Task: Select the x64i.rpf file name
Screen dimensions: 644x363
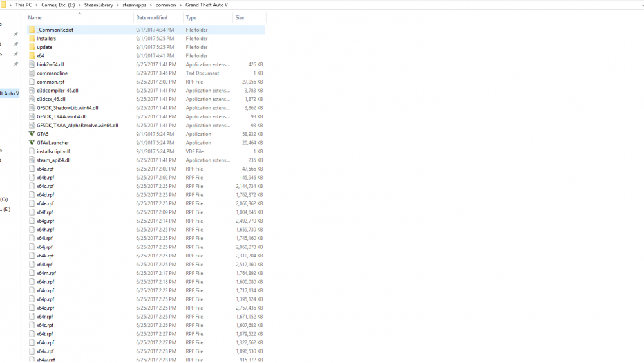Action: [x=45, y=238]
